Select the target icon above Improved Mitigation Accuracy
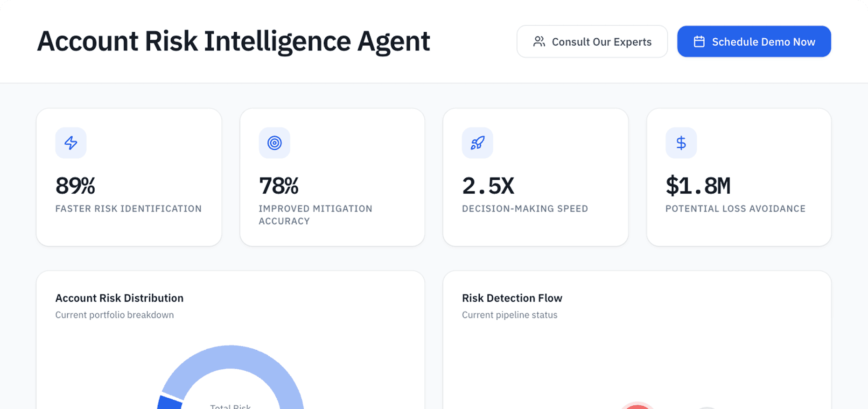 pyautogui.click(x=274, y=143)
